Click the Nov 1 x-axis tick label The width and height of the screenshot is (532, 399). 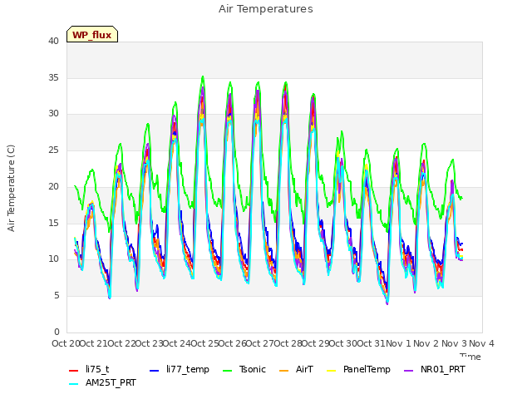[399, 343]
